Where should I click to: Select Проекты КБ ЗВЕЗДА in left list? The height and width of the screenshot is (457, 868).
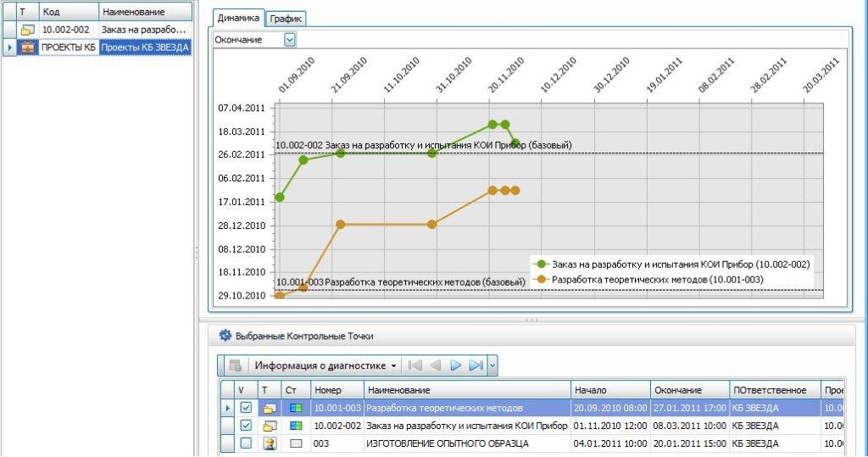pyautogui.click(x=145, y=47)
